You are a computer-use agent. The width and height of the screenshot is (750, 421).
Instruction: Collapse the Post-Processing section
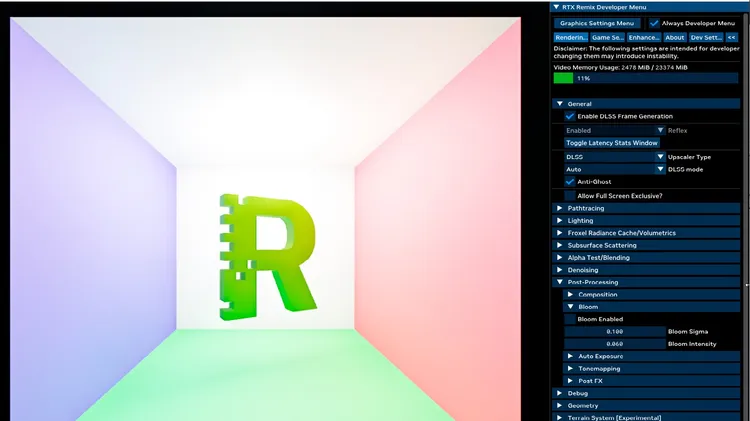(648, 282)
